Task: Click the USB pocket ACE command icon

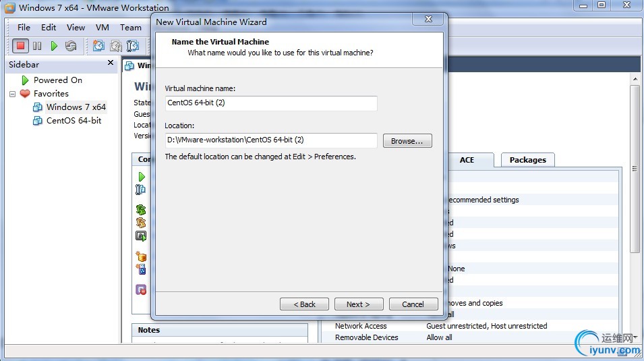Action: point(142,269)
